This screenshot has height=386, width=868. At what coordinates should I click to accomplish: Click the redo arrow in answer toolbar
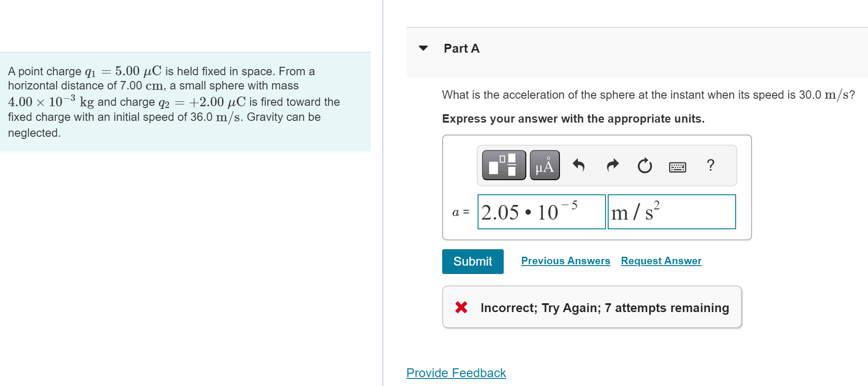point(612,165)
